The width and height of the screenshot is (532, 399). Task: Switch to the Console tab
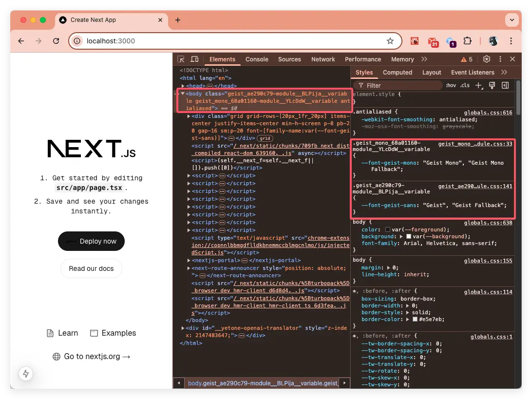257,59
